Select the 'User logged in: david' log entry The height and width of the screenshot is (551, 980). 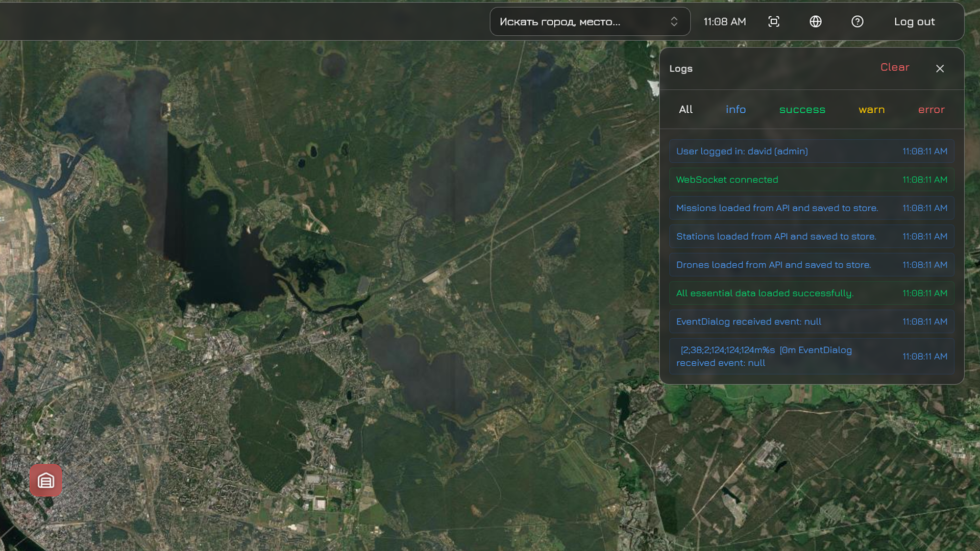click(x=812, y=151)
